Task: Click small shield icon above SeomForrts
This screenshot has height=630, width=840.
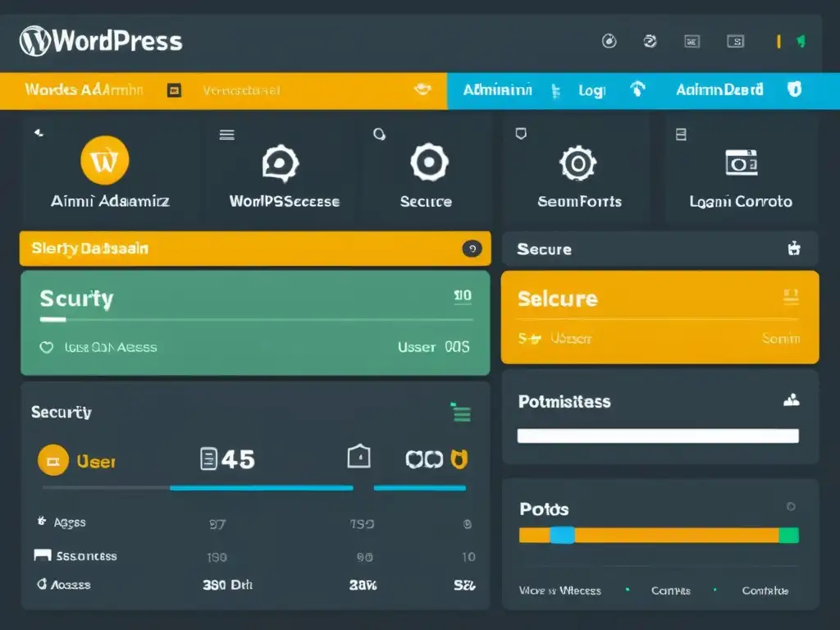Action: (521, 134)
